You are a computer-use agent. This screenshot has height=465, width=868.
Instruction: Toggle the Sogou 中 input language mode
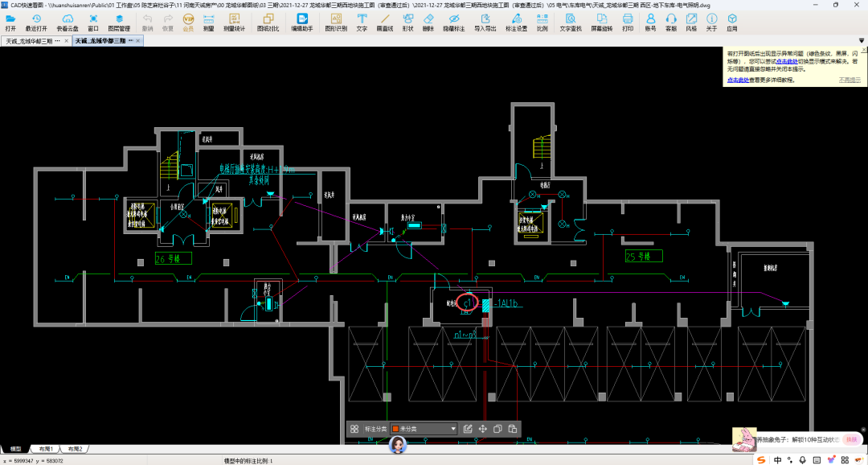click(x=778, y=459)
